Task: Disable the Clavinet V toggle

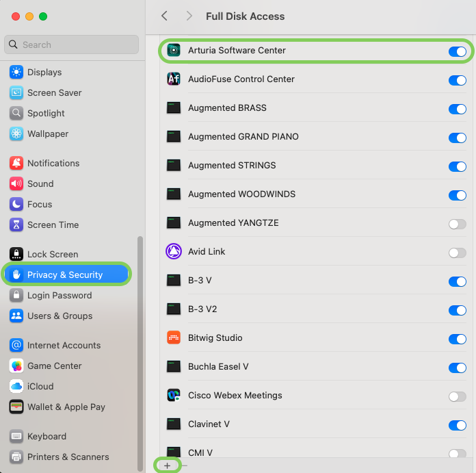Action: [x=457, y=425]
